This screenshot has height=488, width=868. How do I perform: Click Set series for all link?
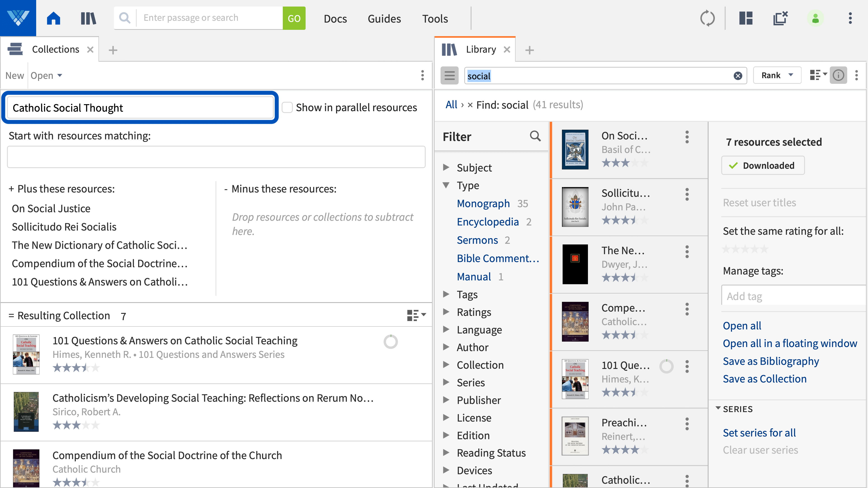759,432
